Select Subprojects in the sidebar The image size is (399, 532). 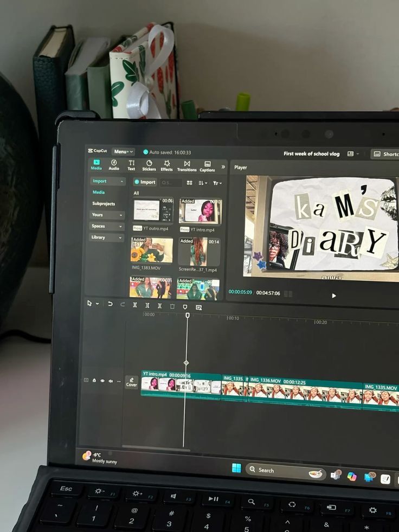click(104, 203)
